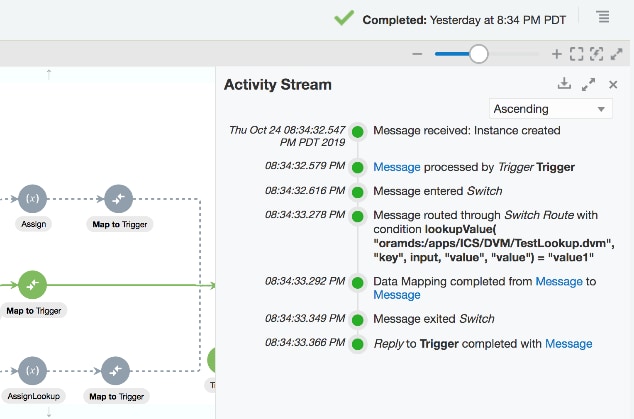Expand the Activity Stream panel

[588, 85]
